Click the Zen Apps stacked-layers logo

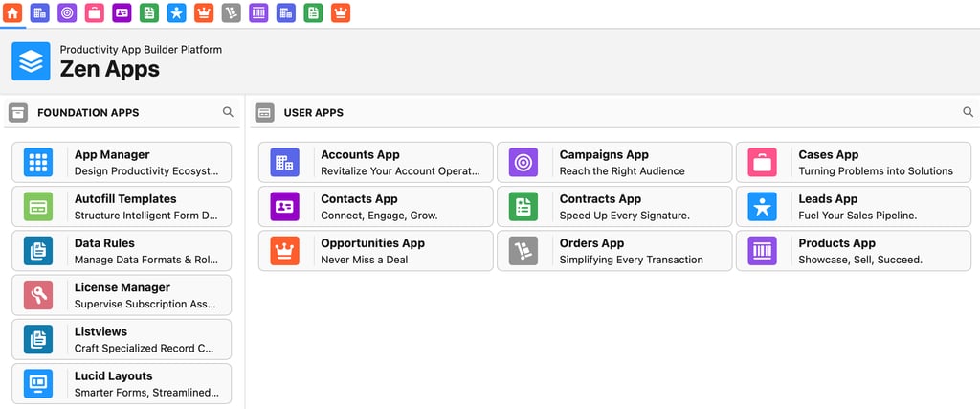(x=31, y=61)
